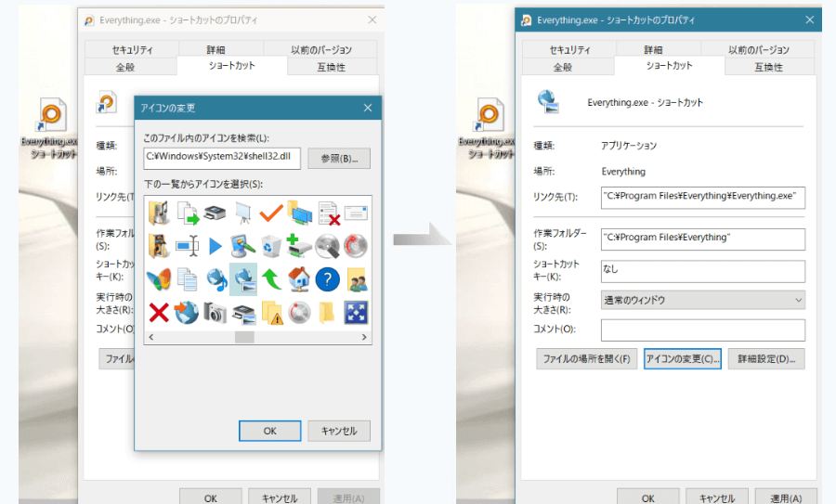Click キャンセル in the right properties window
Screen dimensions: 836x504
(x=716, y=498)
